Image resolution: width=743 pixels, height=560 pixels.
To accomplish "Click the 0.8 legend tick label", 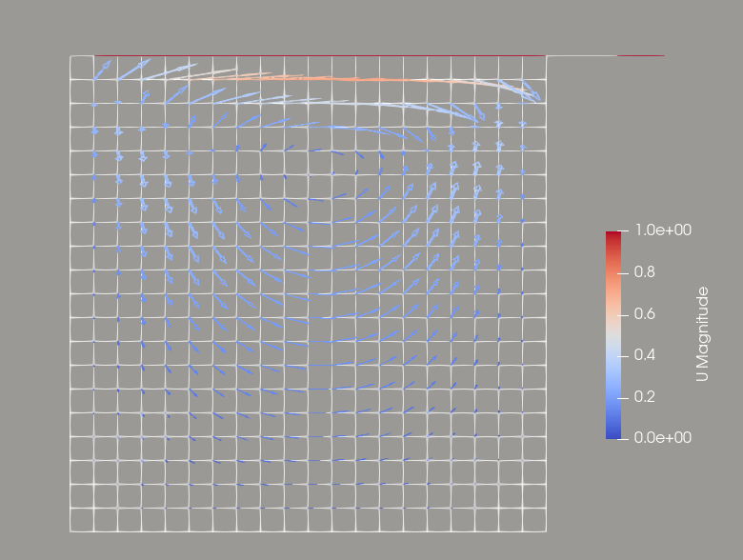I will coord(645,272).
